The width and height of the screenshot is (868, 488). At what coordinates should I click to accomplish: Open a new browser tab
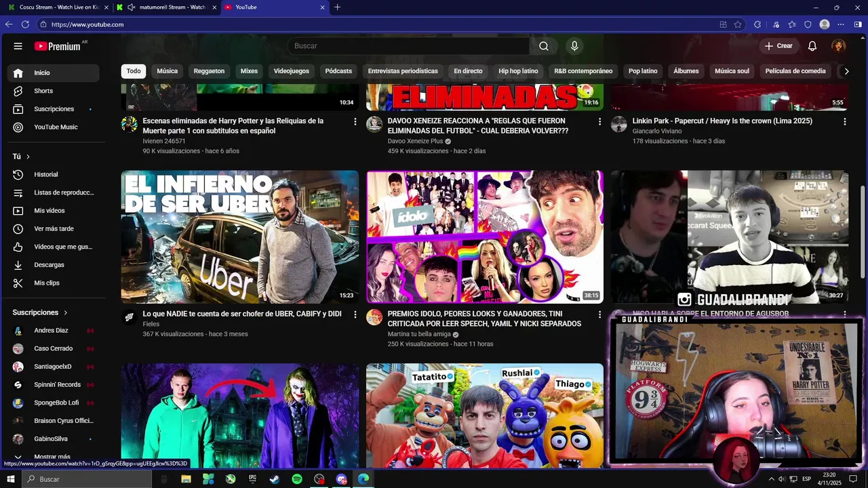click(x=338, y=7)
